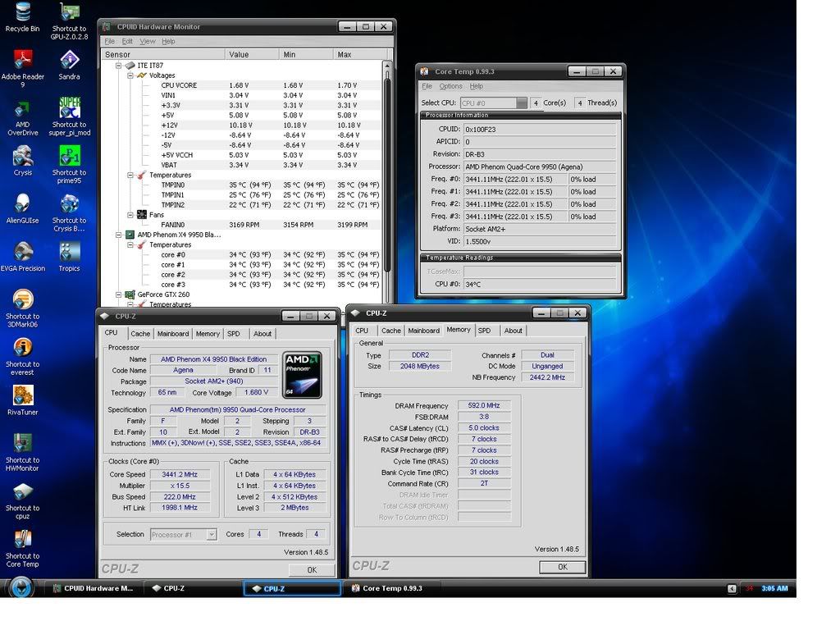840x630 pixels.
Task: Click the Shortcut to 3DMark06 icon
Action: coord(22,308)
